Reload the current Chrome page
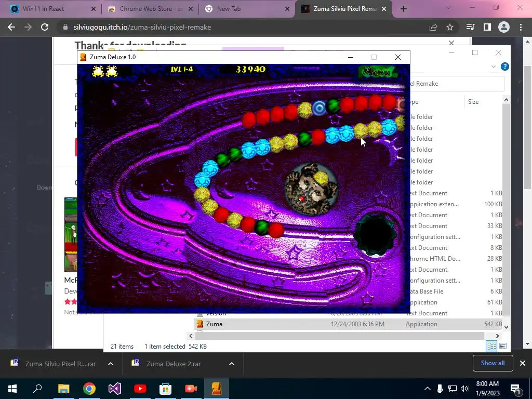The height and width of the screenshot is (399, 532). click(45, 27)
